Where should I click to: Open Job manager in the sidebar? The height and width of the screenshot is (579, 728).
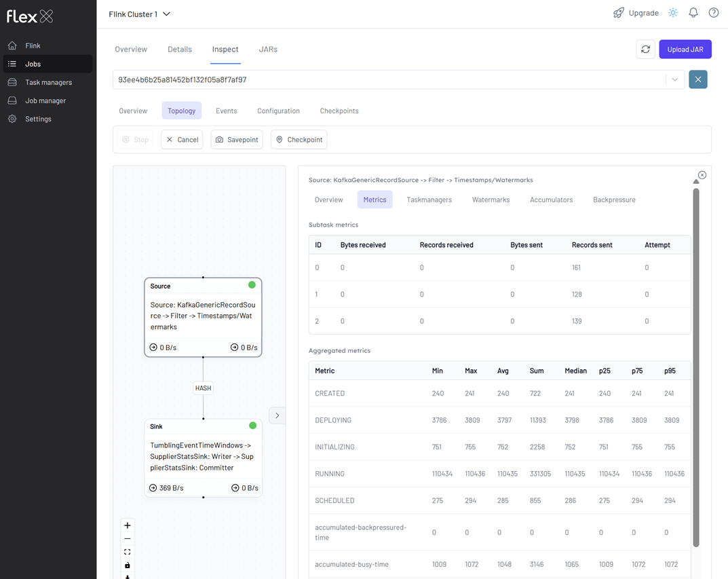48,100
